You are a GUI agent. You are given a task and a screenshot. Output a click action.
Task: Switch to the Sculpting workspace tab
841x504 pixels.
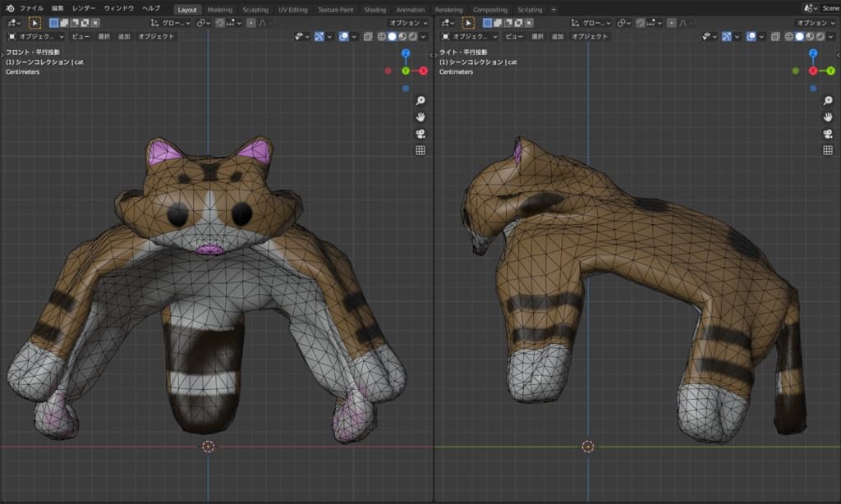(x=255, y=10)
